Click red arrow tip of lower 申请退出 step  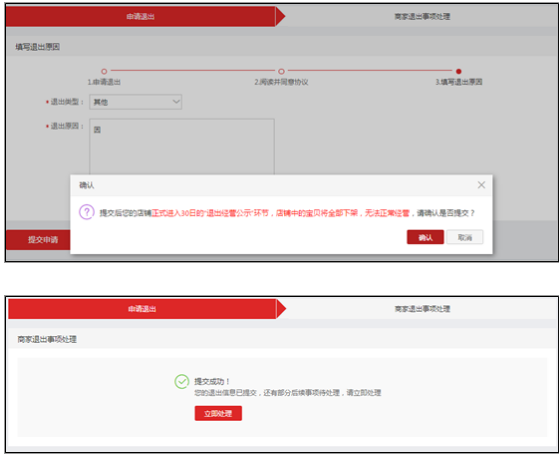(281, 309)
